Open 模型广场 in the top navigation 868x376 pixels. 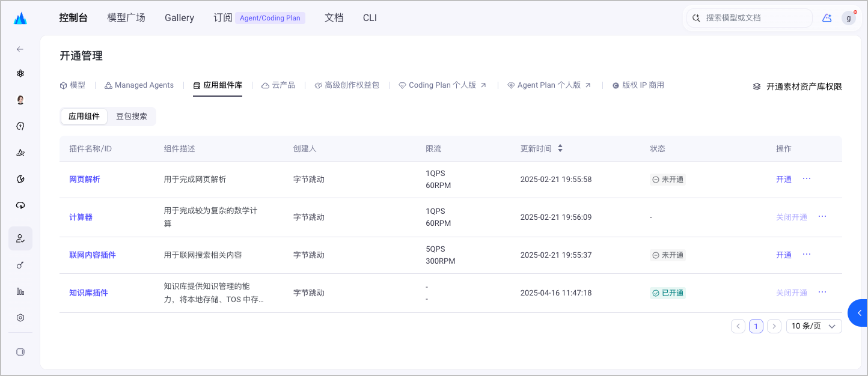pyautogui.click(x=126, y=18)
